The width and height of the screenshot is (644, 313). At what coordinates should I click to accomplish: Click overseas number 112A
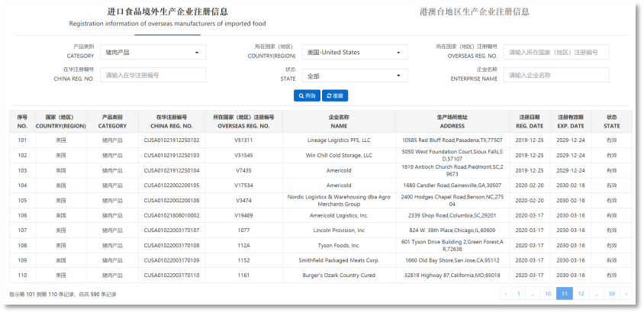pyautogui.click(x=243, y=245)
